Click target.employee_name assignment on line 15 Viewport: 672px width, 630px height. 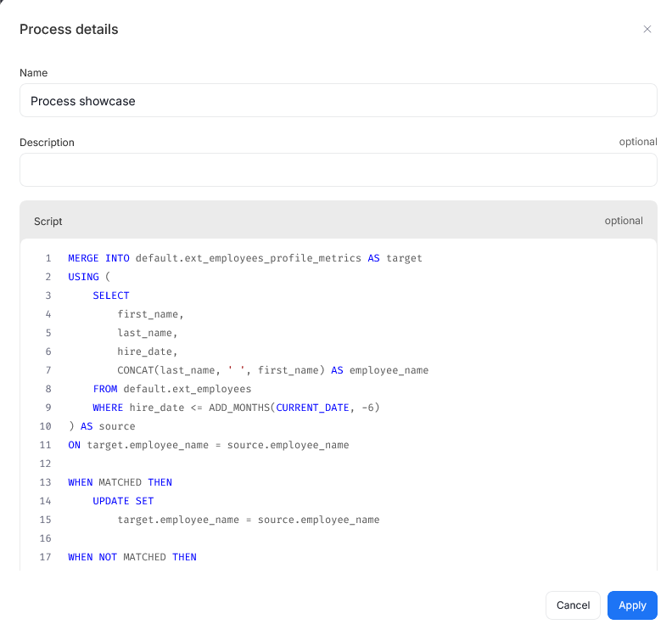(249, 520)
